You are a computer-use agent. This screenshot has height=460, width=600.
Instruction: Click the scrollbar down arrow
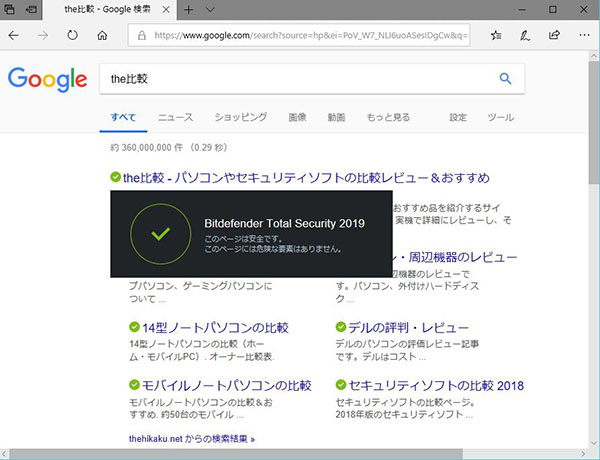point(594,443)
